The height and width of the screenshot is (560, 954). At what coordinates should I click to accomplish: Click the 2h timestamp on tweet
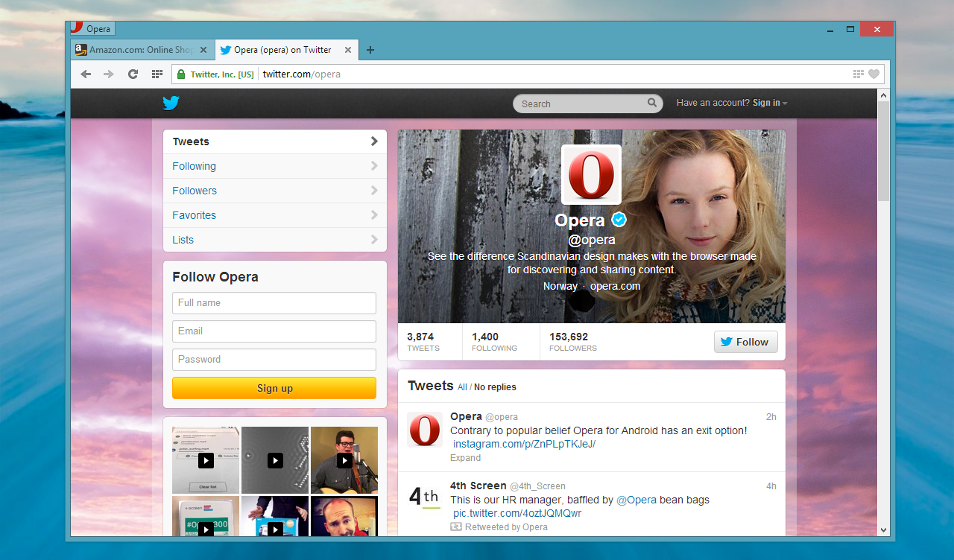pos(771,417)
